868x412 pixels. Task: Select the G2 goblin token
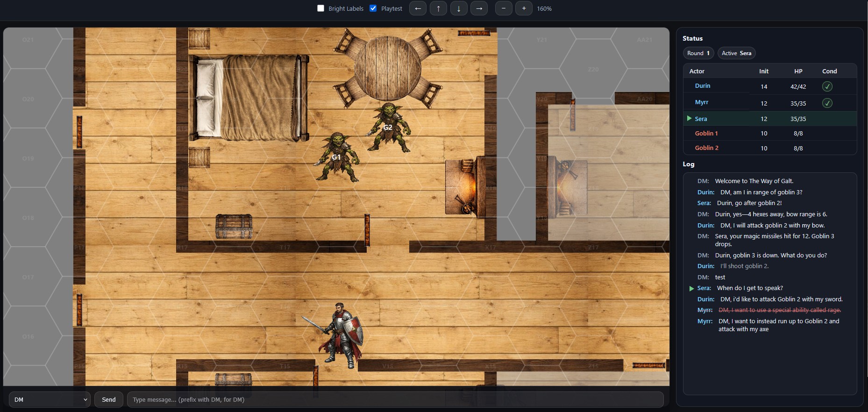point(388,127)
